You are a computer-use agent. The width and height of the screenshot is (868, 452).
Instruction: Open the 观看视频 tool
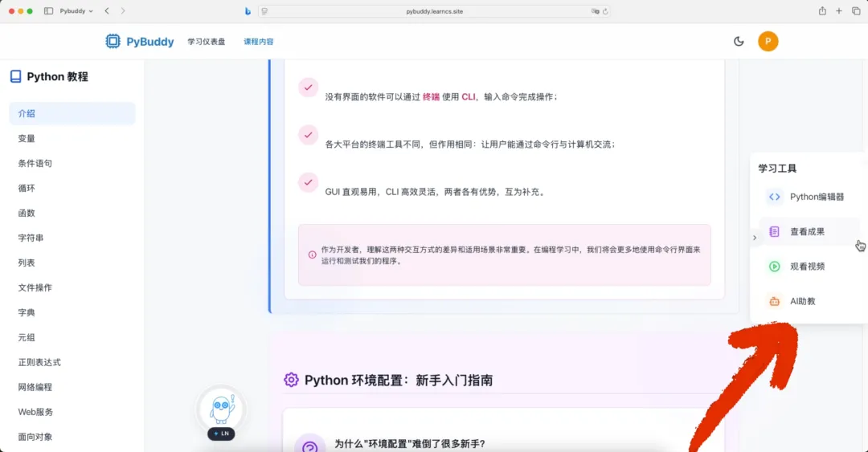pos(809,267)
